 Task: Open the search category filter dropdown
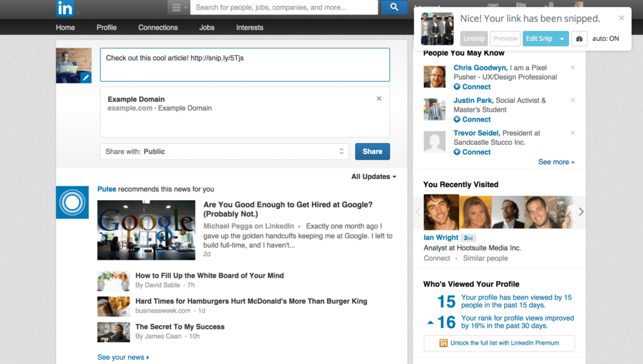[x=179, y=8]
